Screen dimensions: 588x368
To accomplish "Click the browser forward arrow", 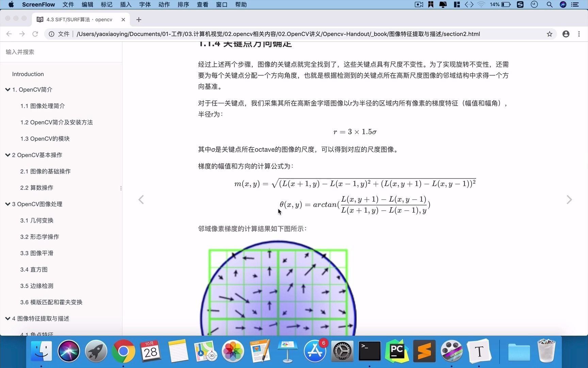I will pos(22,34).
